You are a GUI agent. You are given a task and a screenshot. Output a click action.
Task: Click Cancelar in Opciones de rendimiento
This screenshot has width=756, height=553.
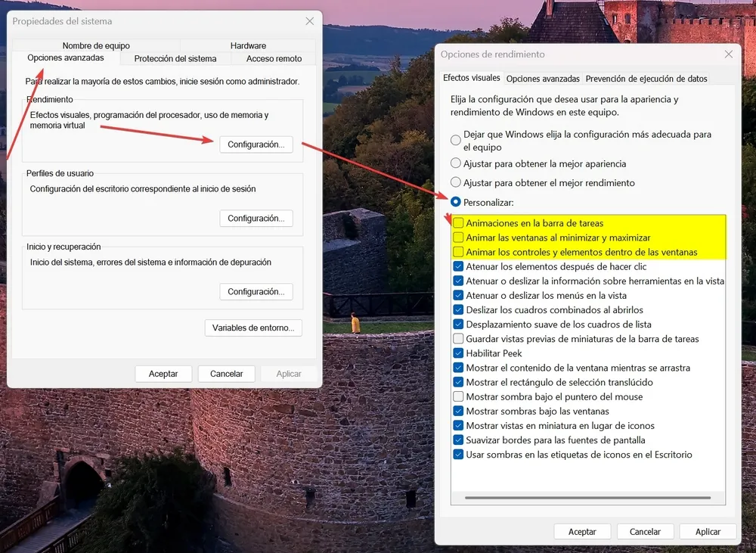click(645, 532)
